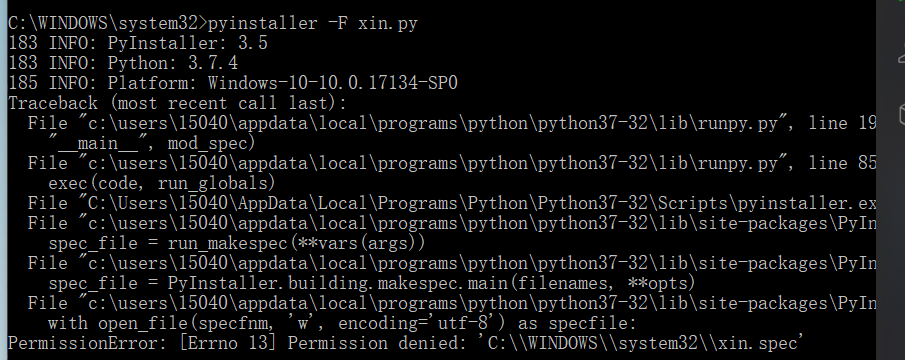Screen dimensions: 905x360
Task: Click the 'exec(code, run_globals)' code line
Action: (x=162, y=183)
